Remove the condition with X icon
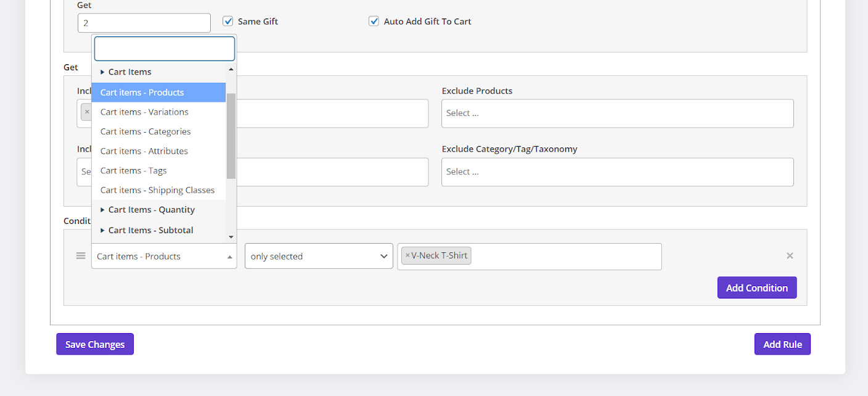868x396 pixels. 790,256
